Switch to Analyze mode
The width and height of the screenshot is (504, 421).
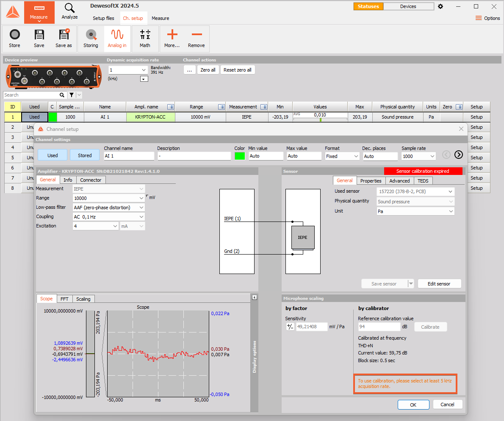pyautogui.click(x=69, y=12)
